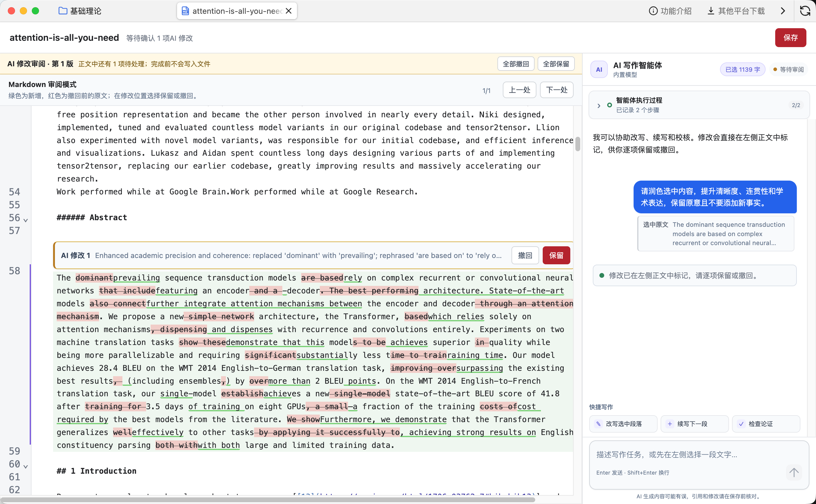Click the AI avatar badge icon
This screenshot has width=816, height=504.
click(599, 69)
